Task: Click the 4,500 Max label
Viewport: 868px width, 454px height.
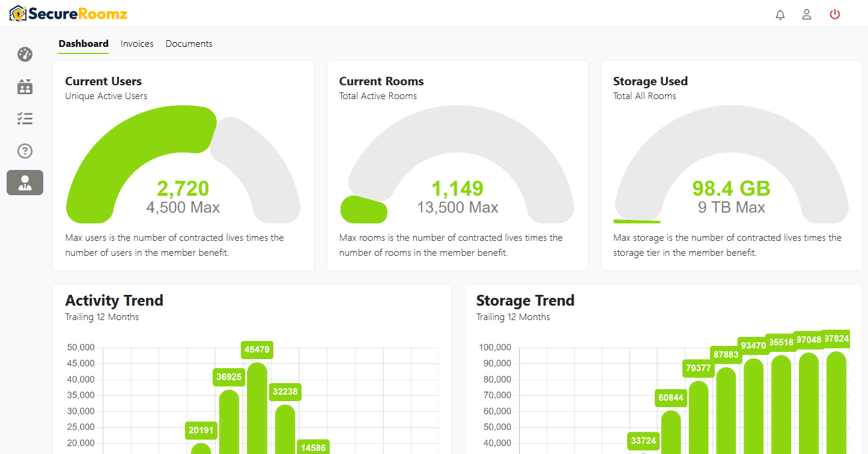Action: (x=183, y=208)
